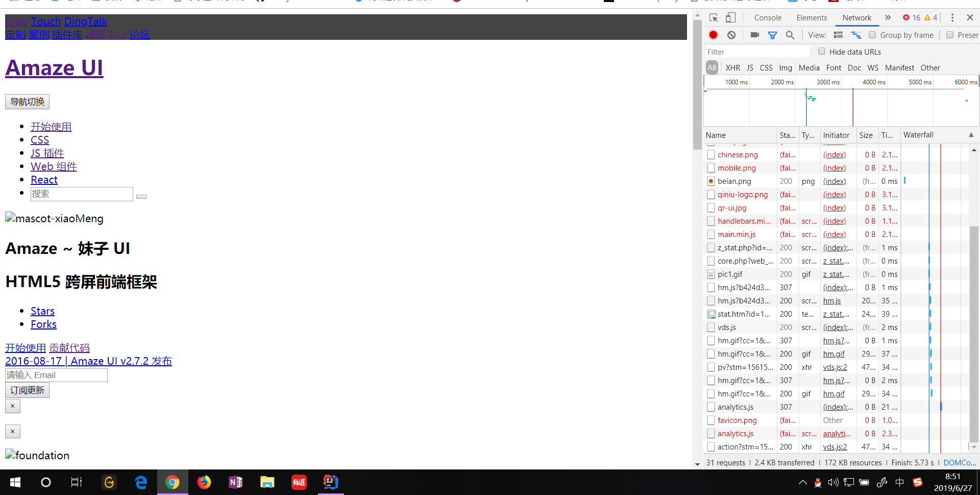Show more DevTools tabs chevron
Image resolution: width=980 pixels, height=495 pixels.
point(888,18)
